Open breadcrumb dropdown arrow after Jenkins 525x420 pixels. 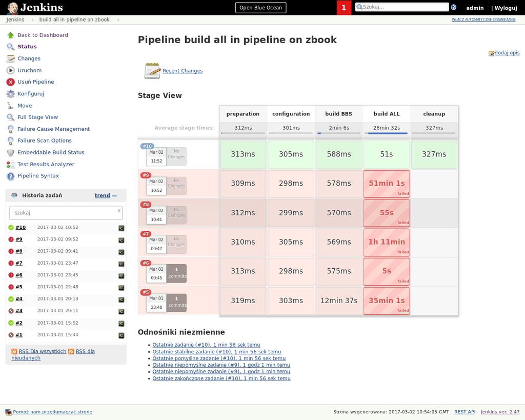33,20
